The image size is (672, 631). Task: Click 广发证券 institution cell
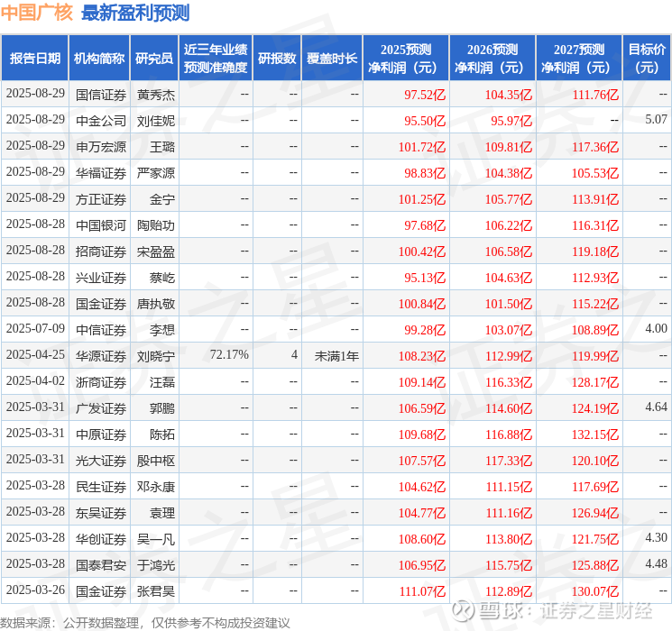[101, 408]
